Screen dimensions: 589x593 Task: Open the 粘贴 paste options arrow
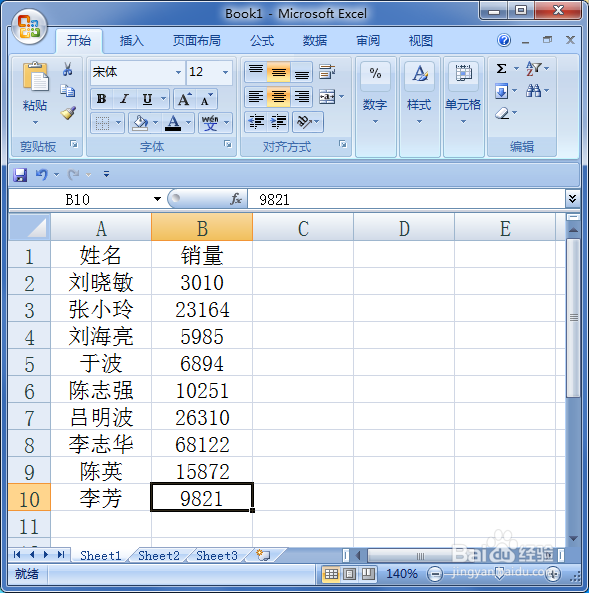pyautogui.click(x=35, y=123)
